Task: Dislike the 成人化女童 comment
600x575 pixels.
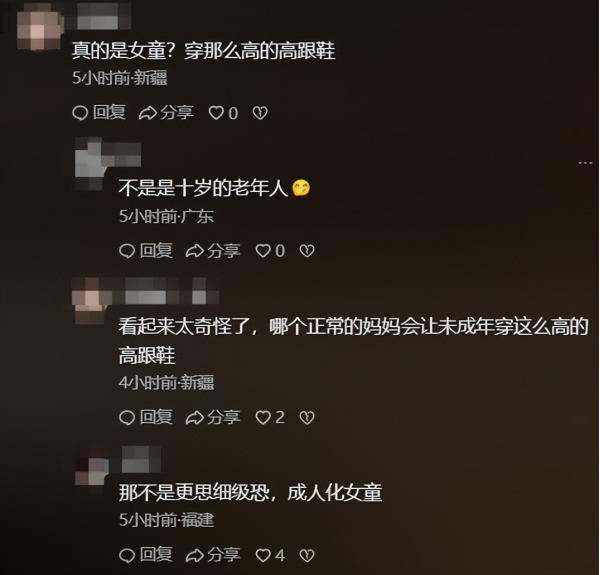Action: tap(307, 555)
